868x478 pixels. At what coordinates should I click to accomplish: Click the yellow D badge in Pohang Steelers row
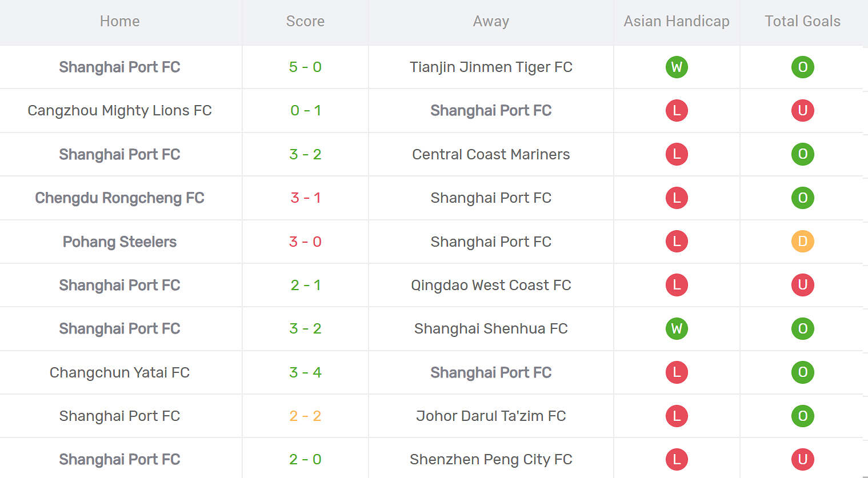(x=802, y=242)
